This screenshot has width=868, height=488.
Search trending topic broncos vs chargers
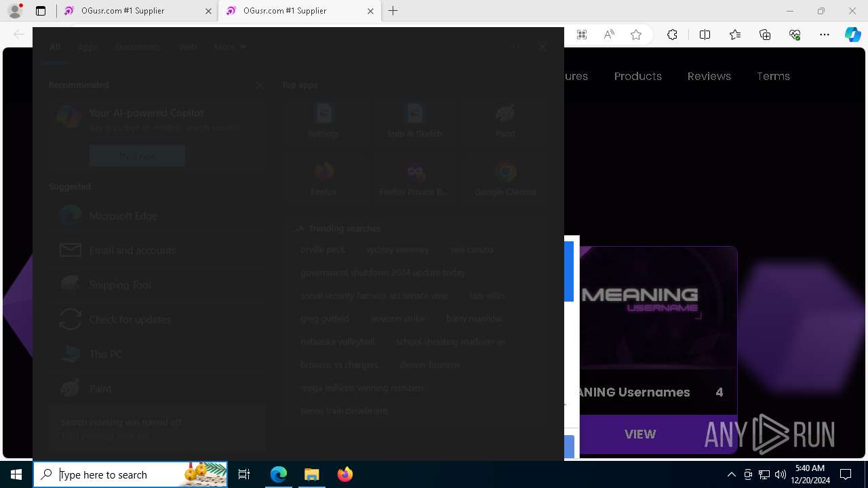coord(340,365)
